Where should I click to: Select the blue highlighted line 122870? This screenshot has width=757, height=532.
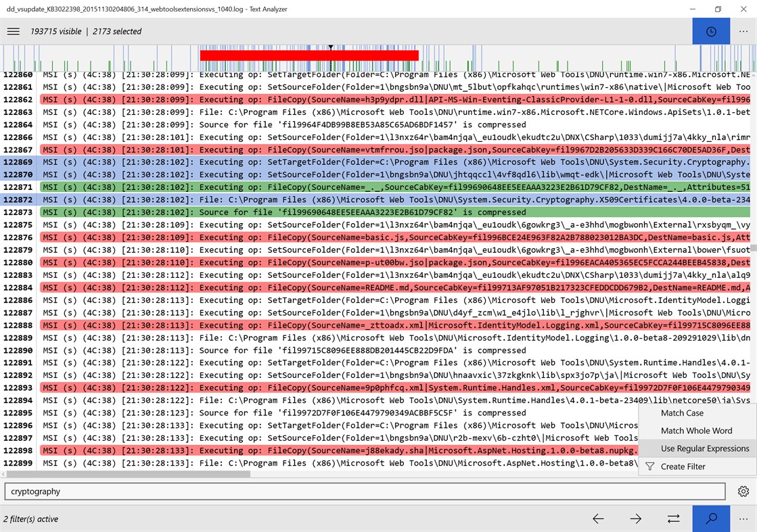(x=377, y=174)
